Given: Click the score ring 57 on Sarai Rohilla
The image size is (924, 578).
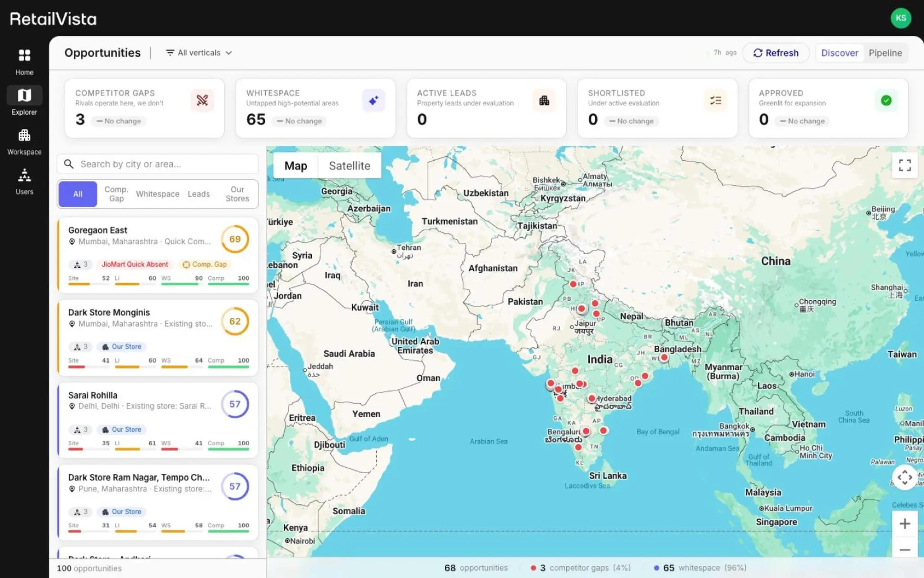Looking at the screenshot, I should [x=235, y=404].
